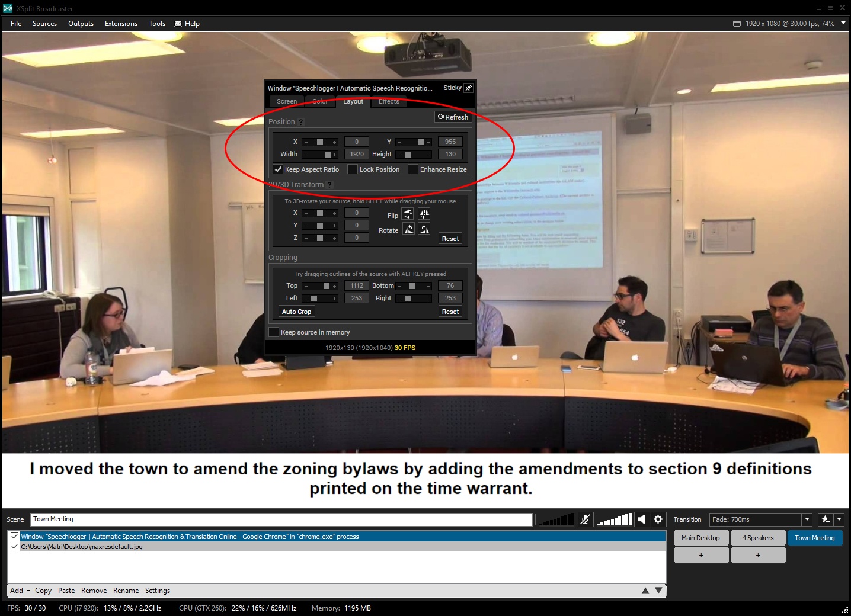Move source down with down arrow
Viewport: 851px width, 616px height.
[x=658, y=591]
